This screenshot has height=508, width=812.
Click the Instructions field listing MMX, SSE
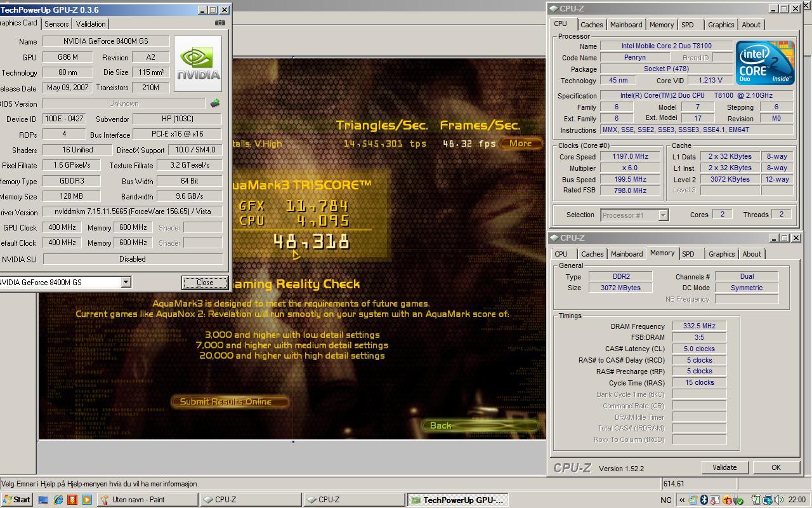[x=697, y=130]
